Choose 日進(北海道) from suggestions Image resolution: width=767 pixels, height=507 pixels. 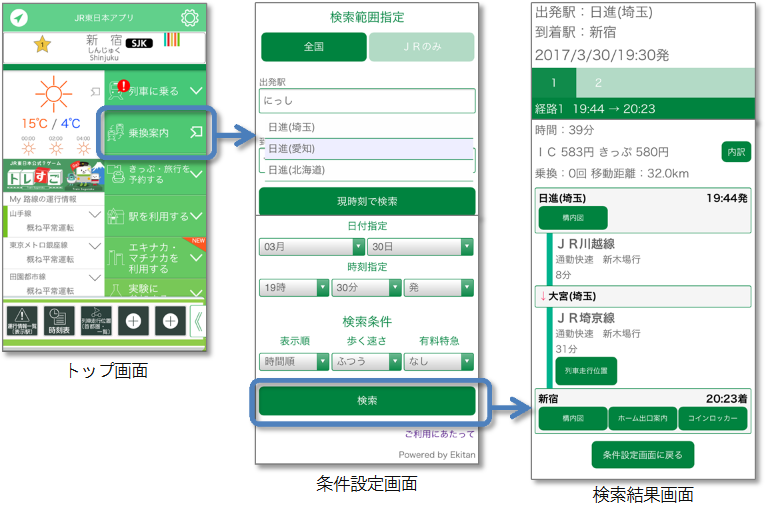[x=369, y=170]
